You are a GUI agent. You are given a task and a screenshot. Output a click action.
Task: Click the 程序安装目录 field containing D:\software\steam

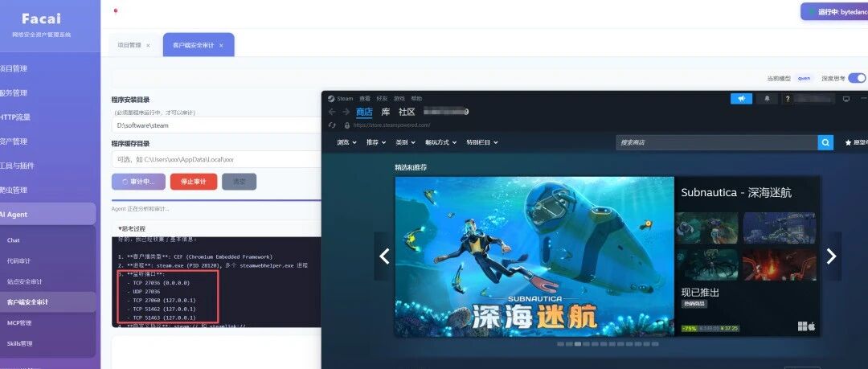tap(216, 125)
